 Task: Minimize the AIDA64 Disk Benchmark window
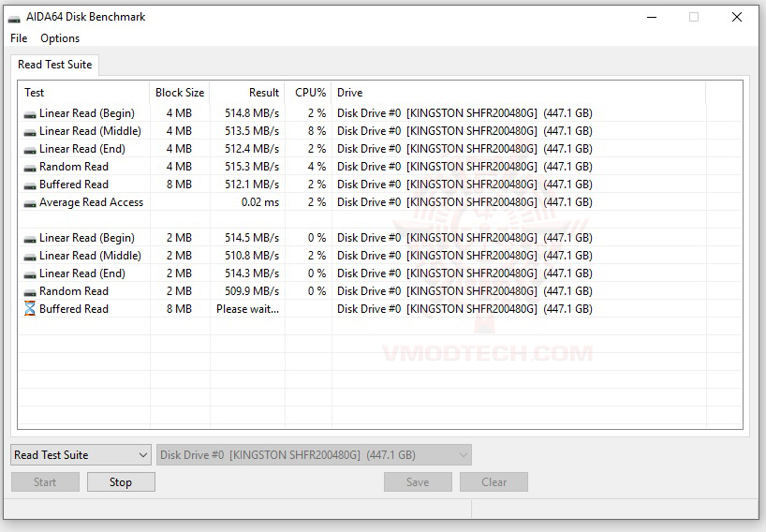[x=651, y=17]
